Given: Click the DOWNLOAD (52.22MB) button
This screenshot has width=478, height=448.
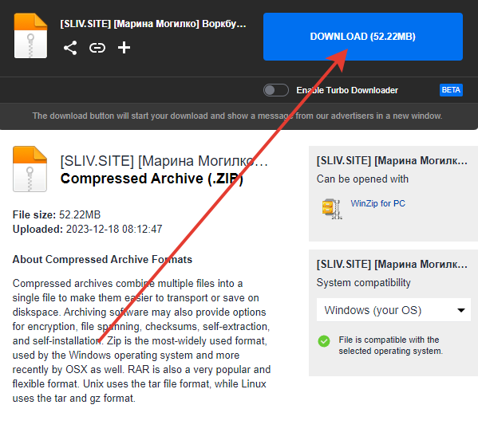Looking at the screenshot, I should pos(363,37).
